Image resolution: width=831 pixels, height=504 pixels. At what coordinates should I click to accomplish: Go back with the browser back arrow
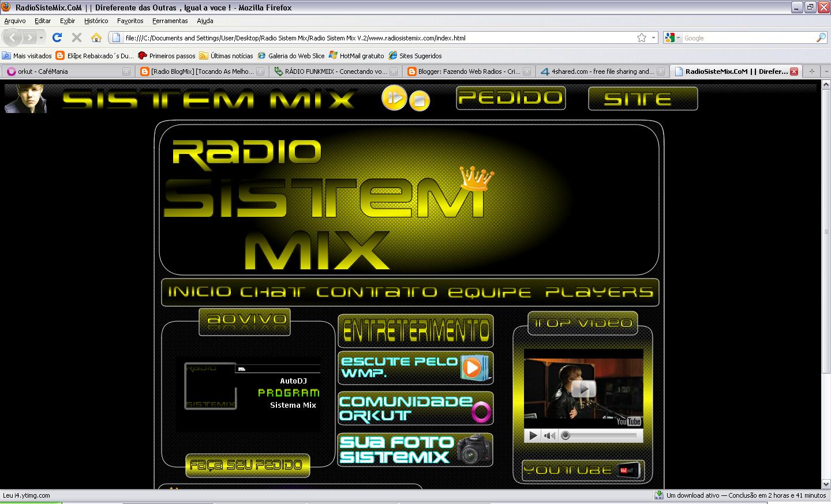click(x=13, y=37)
